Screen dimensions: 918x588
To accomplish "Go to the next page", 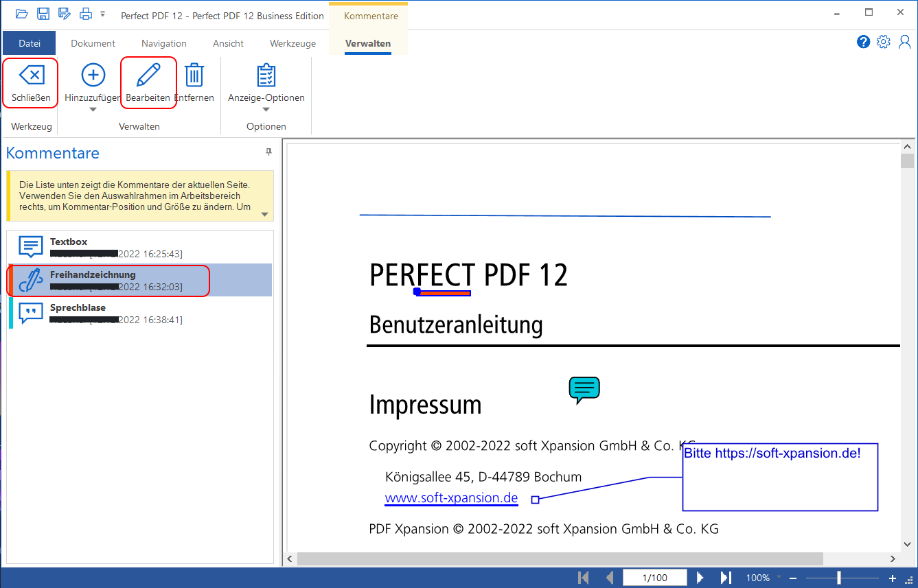I will point(700,578).
